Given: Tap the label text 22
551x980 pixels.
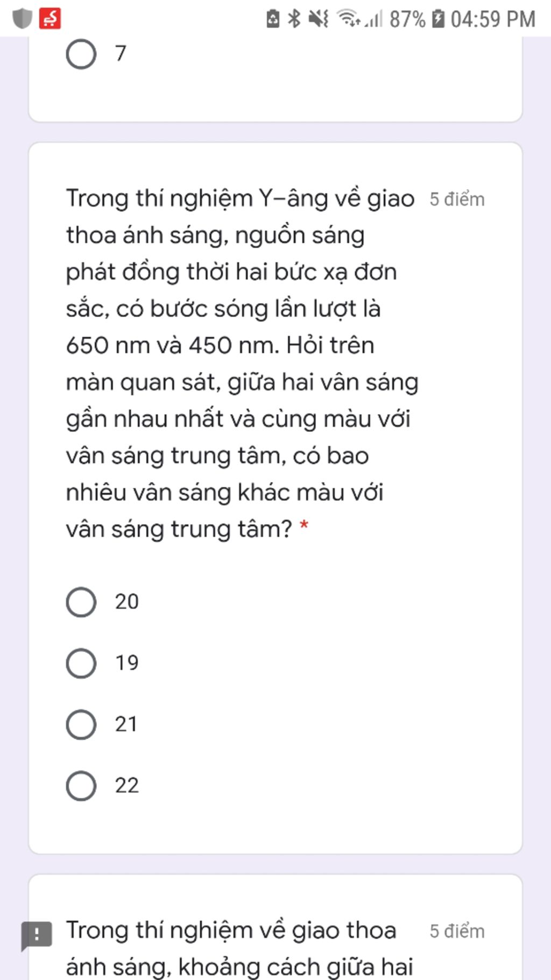Looking at the screenshot, I should coord(127,786).
